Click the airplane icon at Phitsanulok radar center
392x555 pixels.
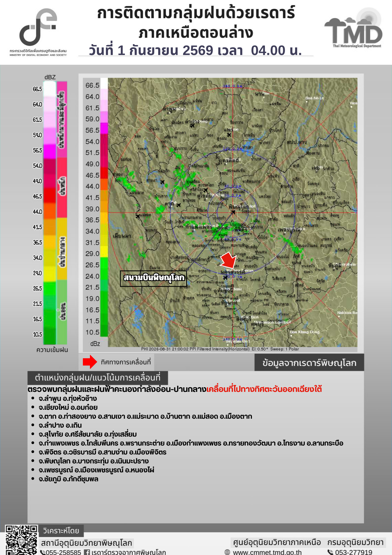coord(233,212)
